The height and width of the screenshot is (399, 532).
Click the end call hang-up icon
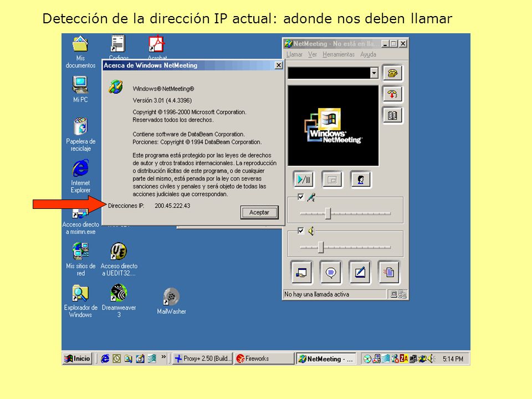point(392,94)
